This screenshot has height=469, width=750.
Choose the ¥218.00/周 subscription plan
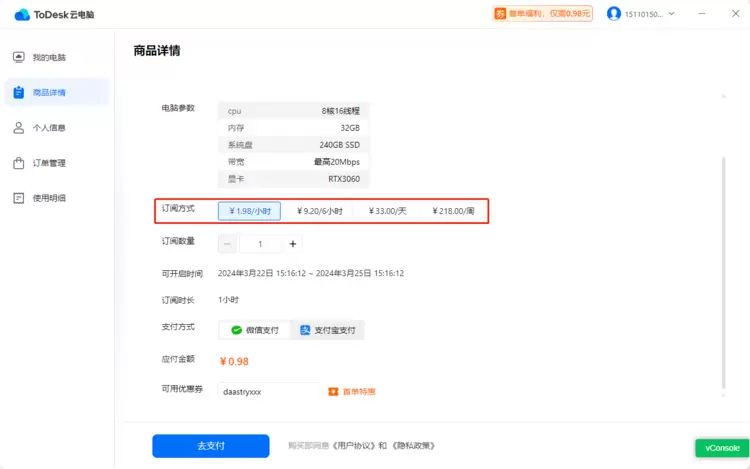tap(454, 211)
